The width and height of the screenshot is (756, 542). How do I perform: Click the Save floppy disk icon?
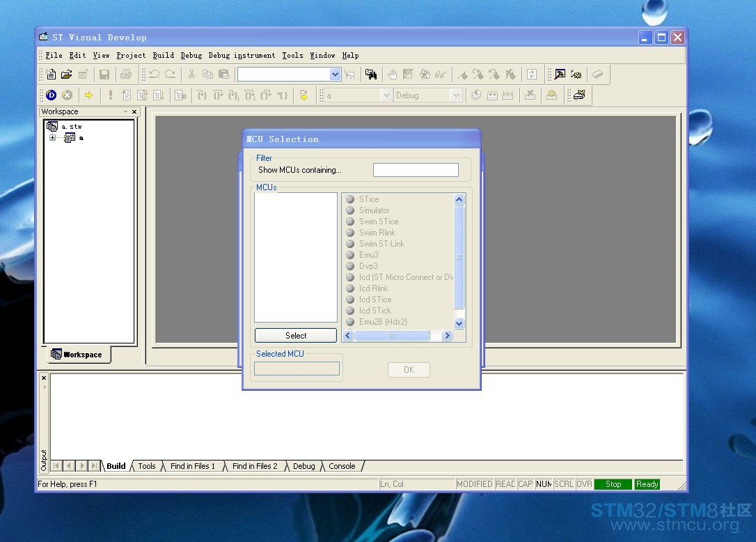point(104,75)
